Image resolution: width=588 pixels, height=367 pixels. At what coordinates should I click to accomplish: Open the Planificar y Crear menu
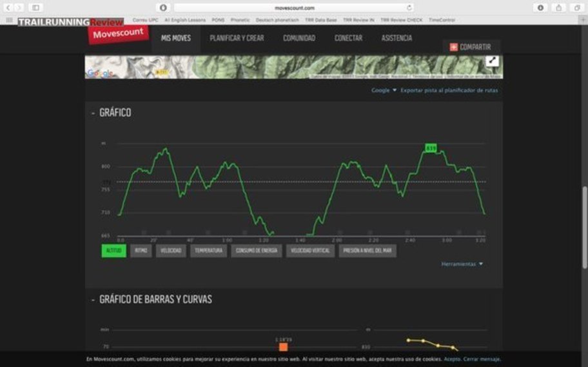pos(237,38)
